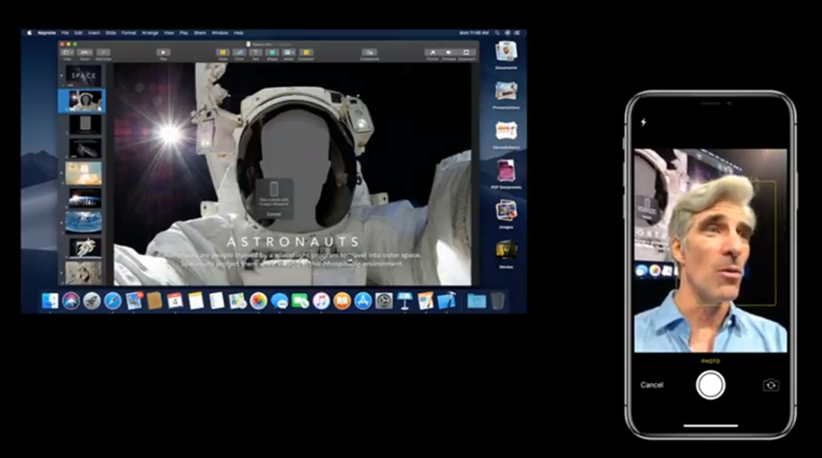Select the Shape tool in toolbar

[x=273, y=53]
